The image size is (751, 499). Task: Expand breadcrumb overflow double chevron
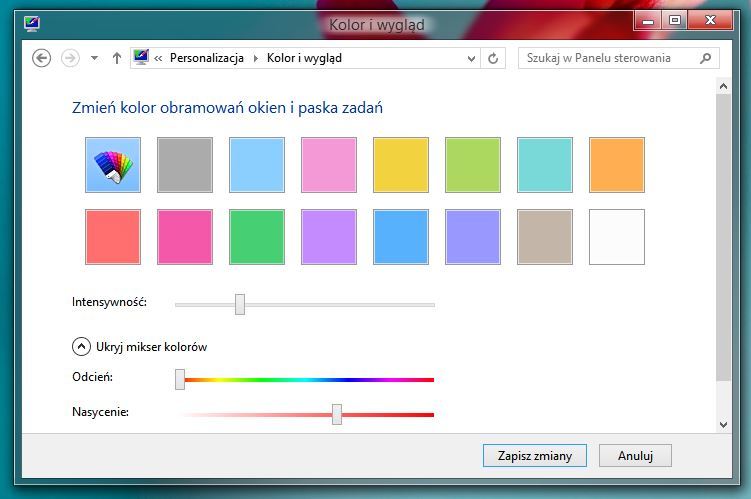158,58
